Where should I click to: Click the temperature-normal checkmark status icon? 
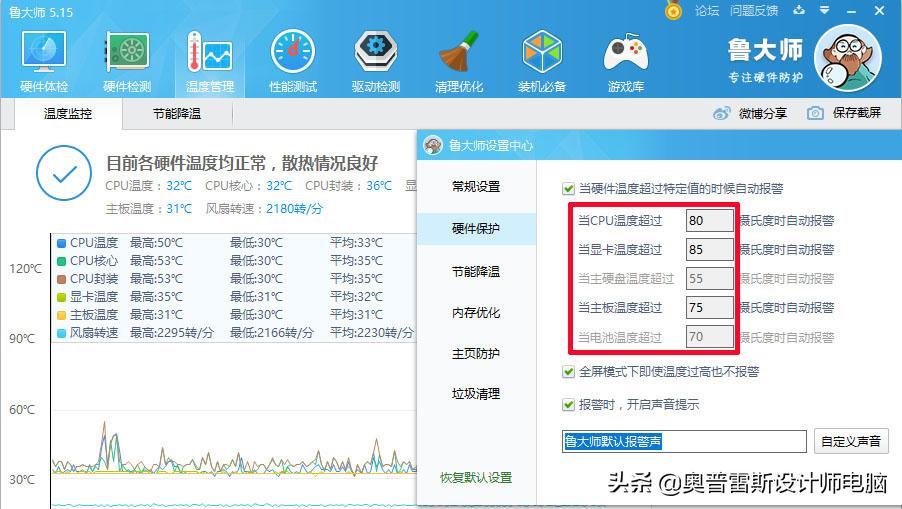(x=64, y=173)
